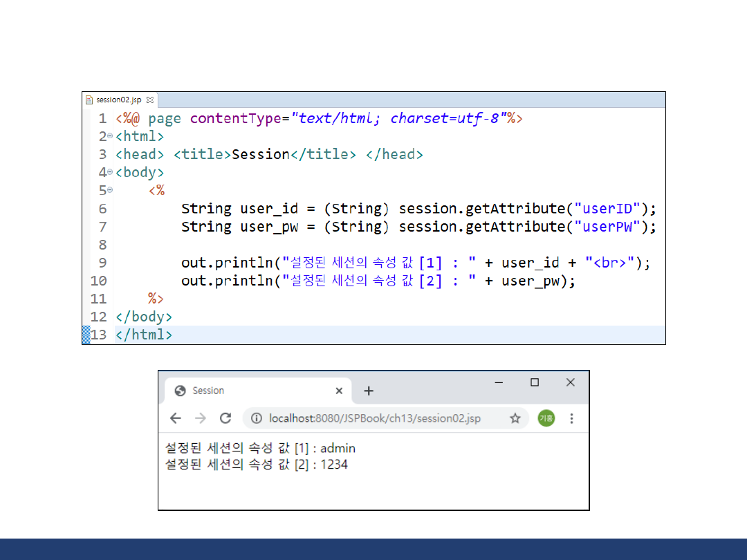Maximize the Chrome browser window
Image resolution: width=747 pixels, height=560 pixels.
tap(535, 382)
